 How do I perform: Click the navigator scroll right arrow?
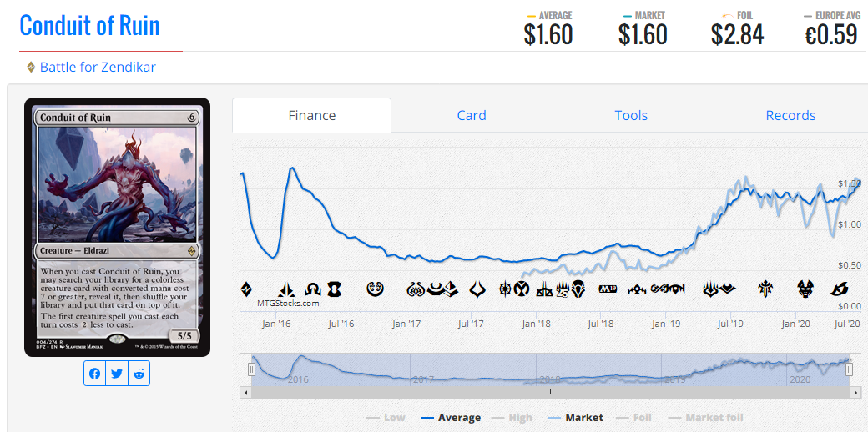[x=857, y=392]
